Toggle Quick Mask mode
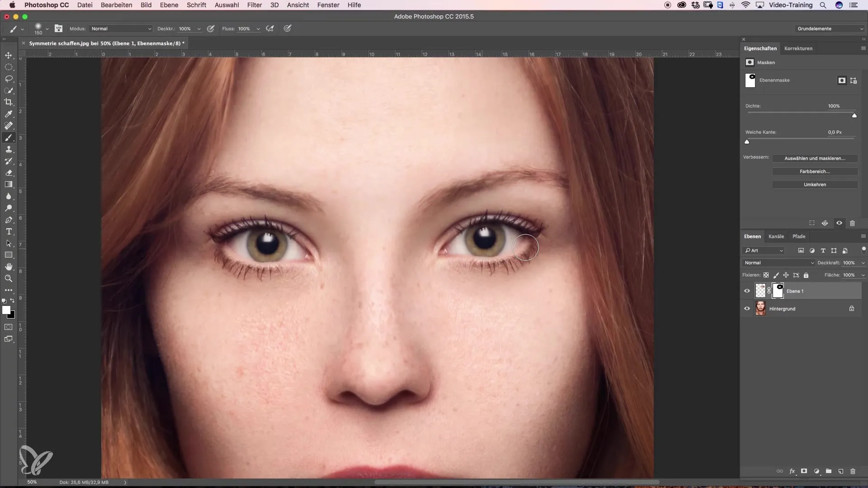 coord(9,327)
